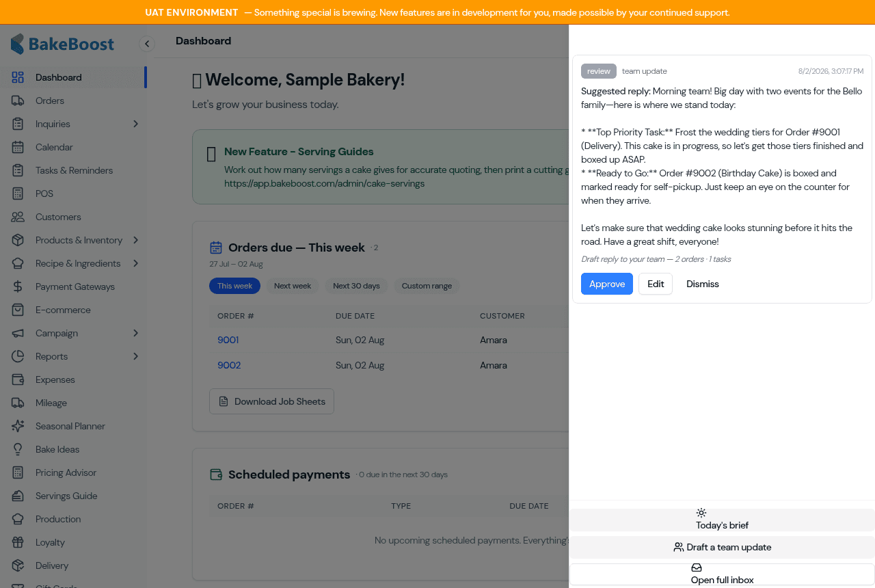Open order 9001 link
The height and width of the screenshot is (588, 875).
[x=228, y=340]
